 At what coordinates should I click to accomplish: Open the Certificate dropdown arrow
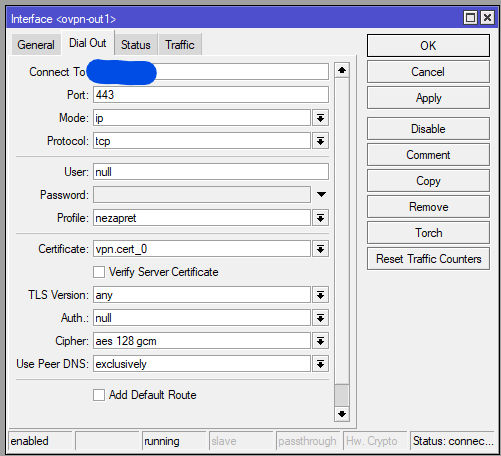320,249
